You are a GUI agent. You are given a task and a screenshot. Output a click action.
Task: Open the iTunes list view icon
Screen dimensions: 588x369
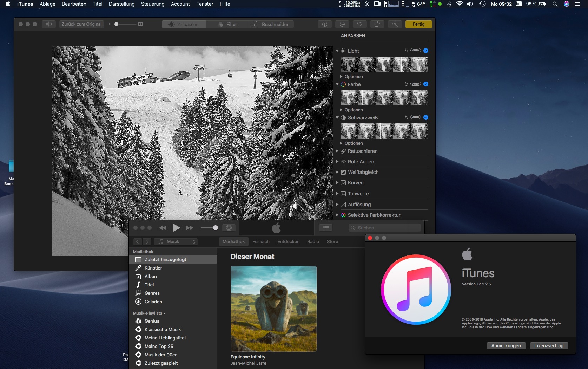tap(326, 228)
